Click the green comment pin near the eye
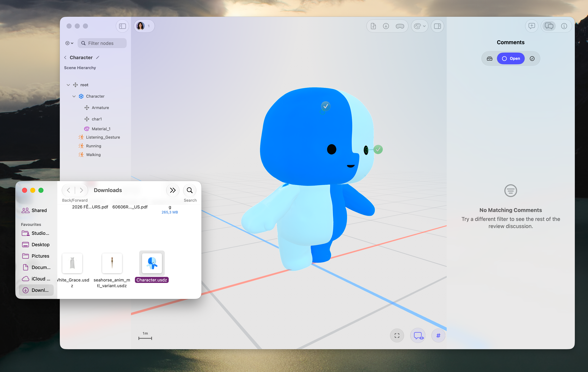The height and width of the screenshot is (372, 588). coord(378,149)
